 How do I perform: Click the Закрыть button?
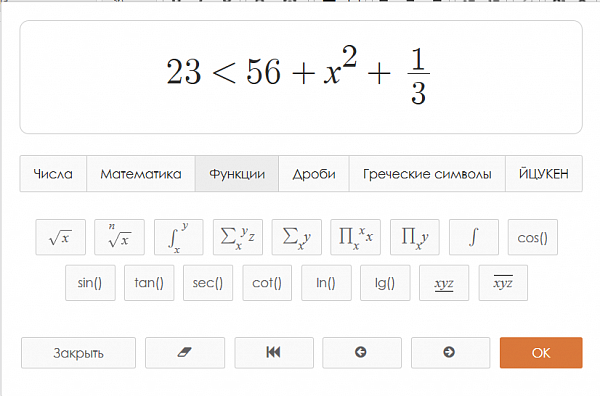[x=78, y=353]
